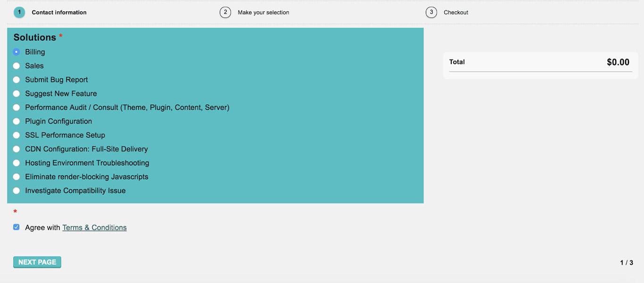Click the Total $0.00 amount
Screen dimensions: 644x283
[x=618, y=62]
